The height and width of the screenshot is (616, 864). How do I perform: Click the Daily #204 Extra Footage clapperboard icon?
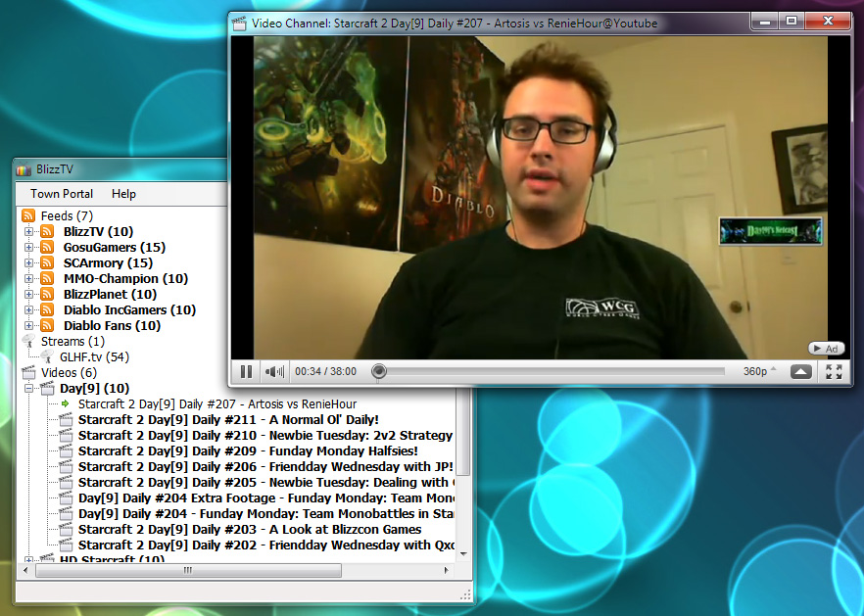click(x=66, y=498)
